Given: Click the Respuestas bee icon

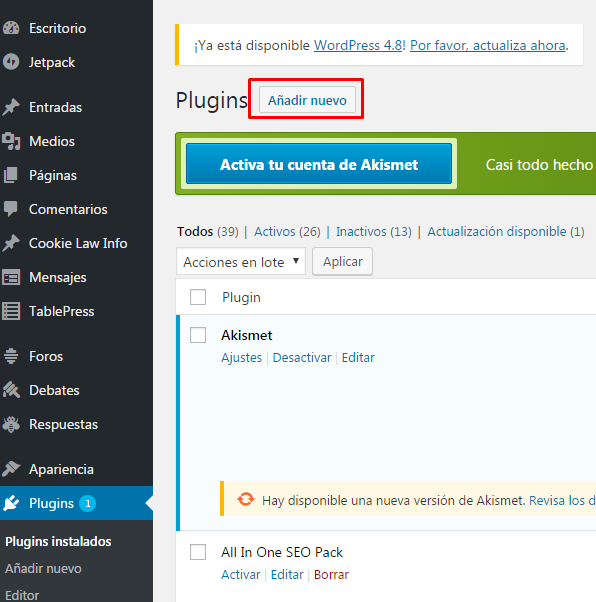Looking at the screenshot, I should pos(11,424).
